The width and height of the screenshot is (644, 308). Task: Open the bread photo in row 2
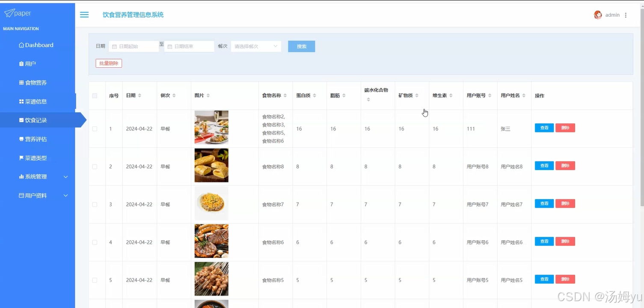point(211,165)
